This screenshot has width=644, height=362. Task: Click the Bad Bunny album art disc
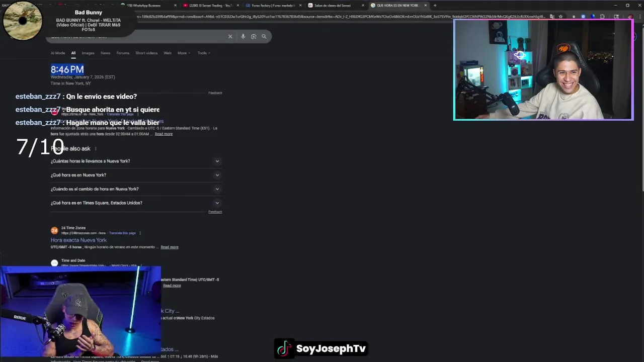click(22, 21)
